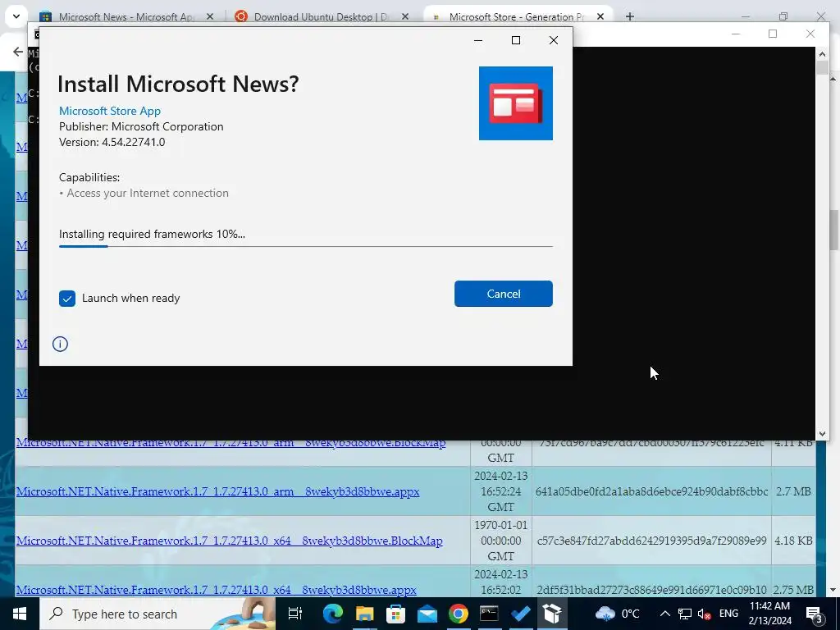Screen dimensions: 840x630
Task: Open a new browser tab
Action: pos(630,16)
